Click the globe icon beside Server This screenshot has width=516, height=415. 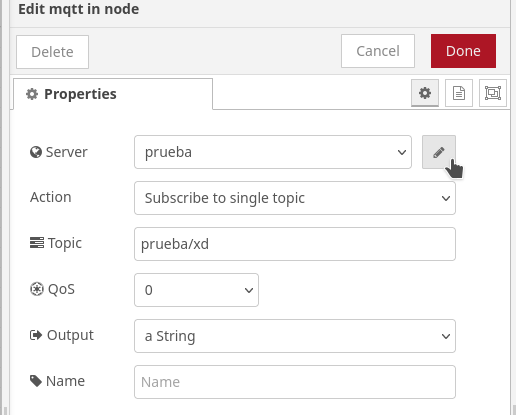pyautogui.click(x=36, y=152)
